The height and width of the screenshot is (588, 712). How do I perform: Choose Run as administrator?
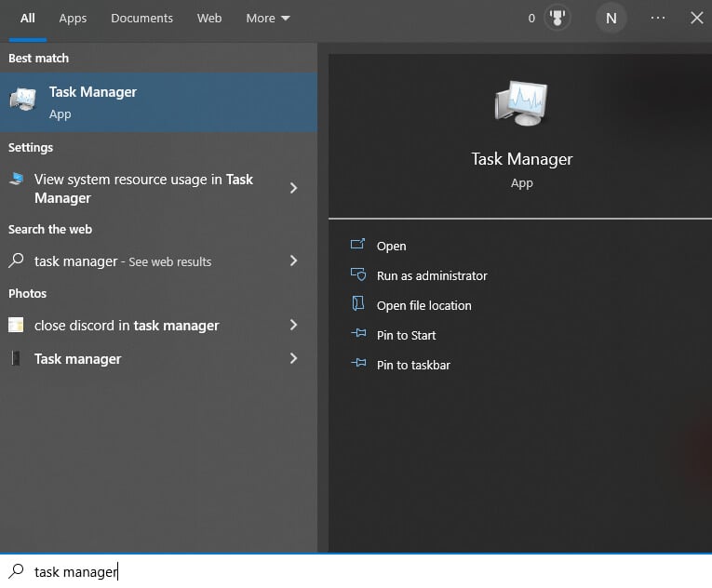[431, 275]
